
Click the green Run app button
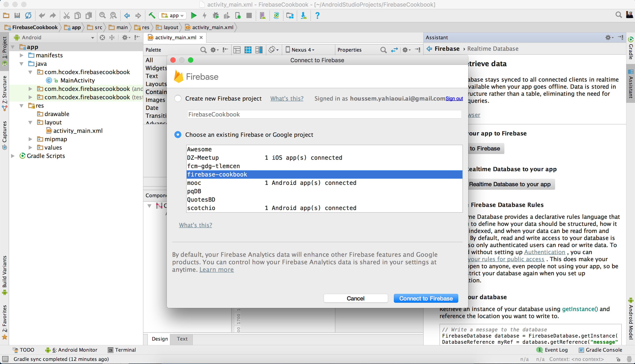(194, 15)
